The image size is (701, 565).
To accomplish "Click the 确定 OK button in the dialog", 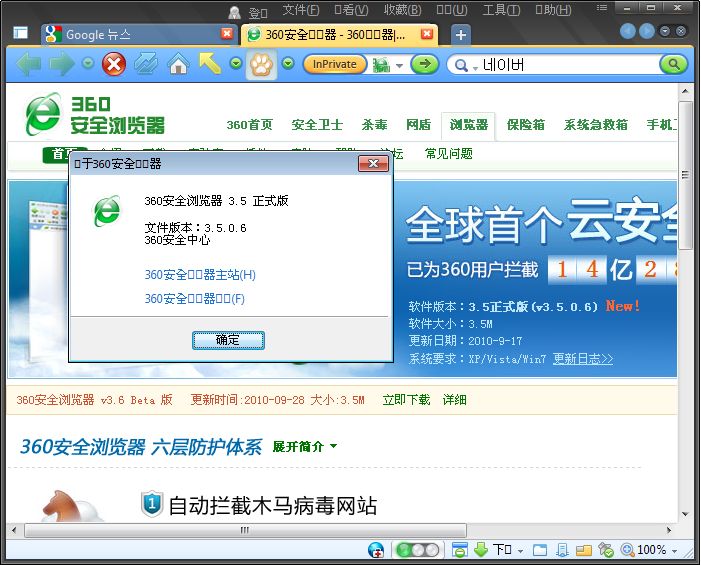I will point(228,340).
